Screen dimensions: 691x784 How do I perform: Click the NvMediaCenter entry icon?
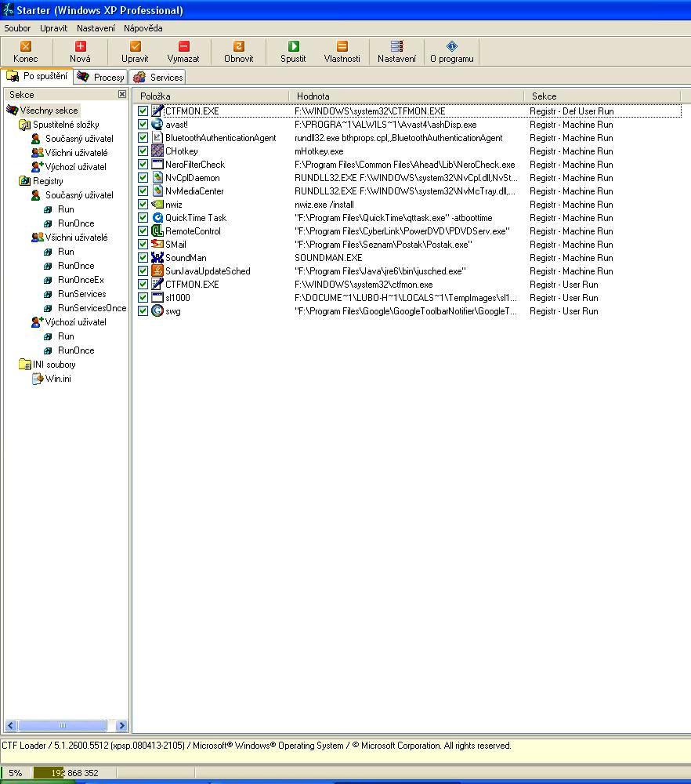(157, 191)
